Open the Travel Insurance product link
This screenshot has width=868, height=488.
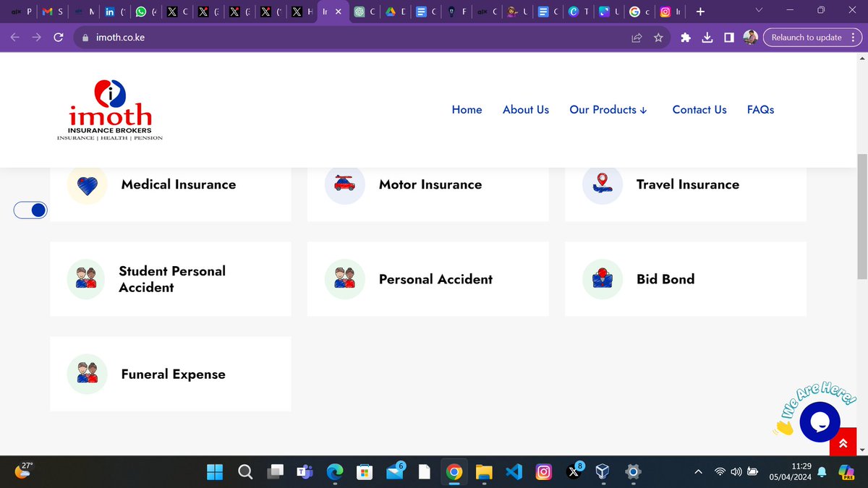pyautogui.click(x=688, y=184)
